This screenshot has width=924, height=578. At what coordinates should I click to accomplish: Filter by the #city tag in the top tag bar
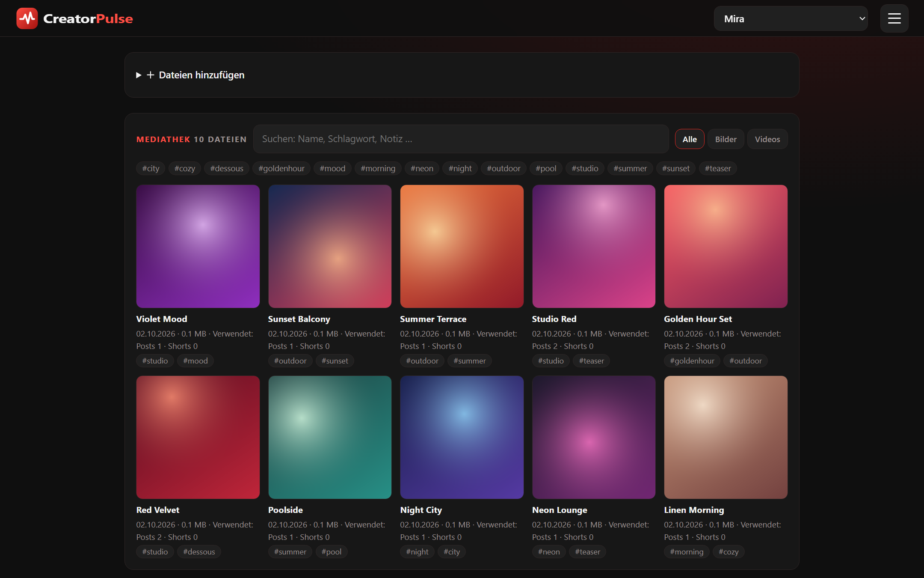(151, 168)
